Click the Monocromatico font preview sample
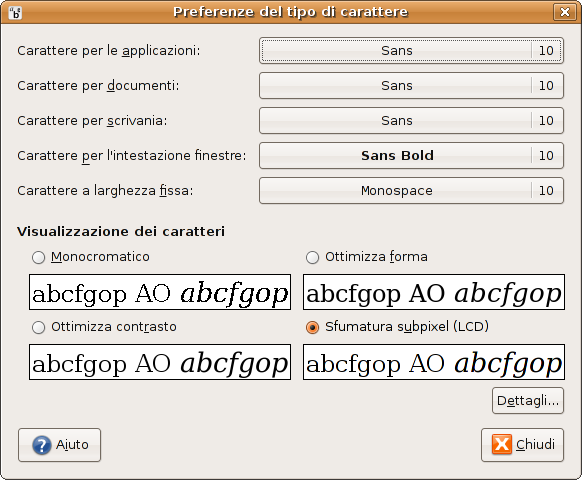 click(160, 292)
